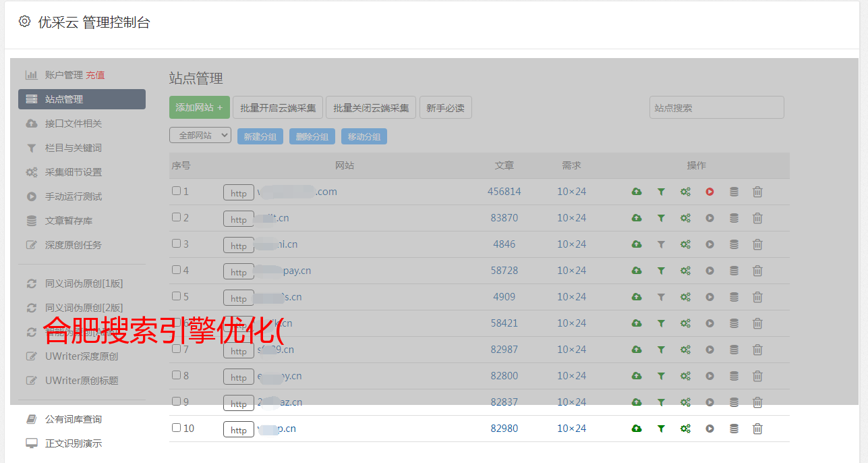
Task: Click the gear icon beside 优采云 管理控制台
Action: 25,22
